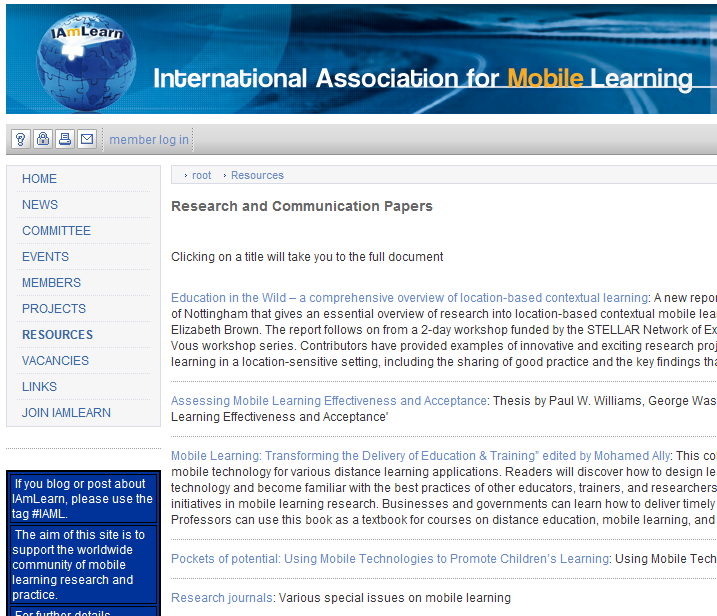Open the Research journals link

point(222,598)
